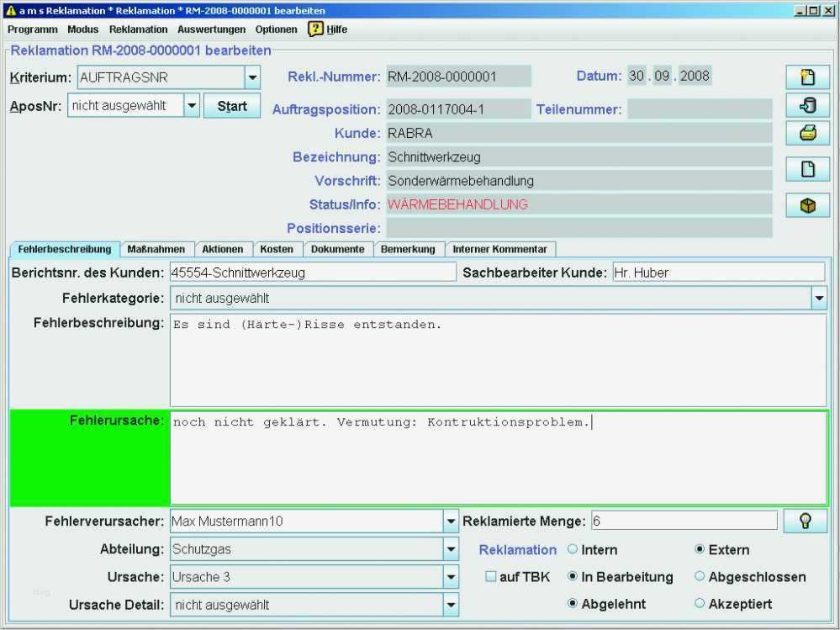Image resolution: width=840 pixels, height=630 pixels.
Task: Click the new document icon with star
Action: pyautogui.click(x=807, y=77)
